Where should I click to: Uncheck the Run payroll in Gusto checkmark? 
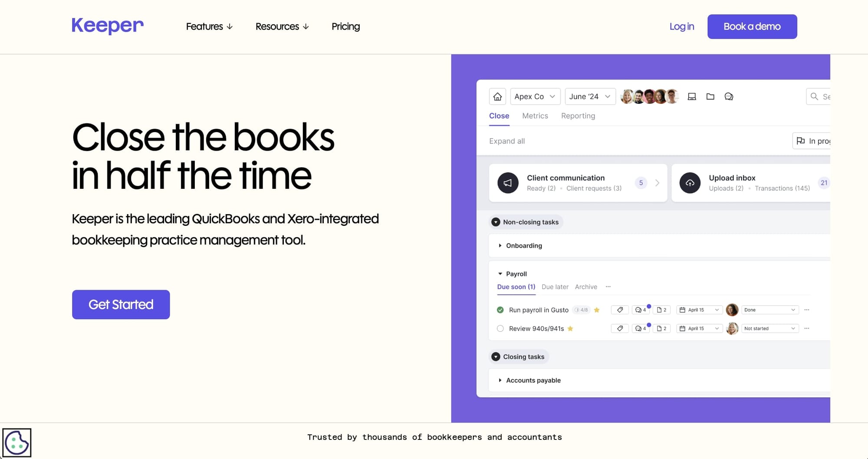[x=500, y=310]
